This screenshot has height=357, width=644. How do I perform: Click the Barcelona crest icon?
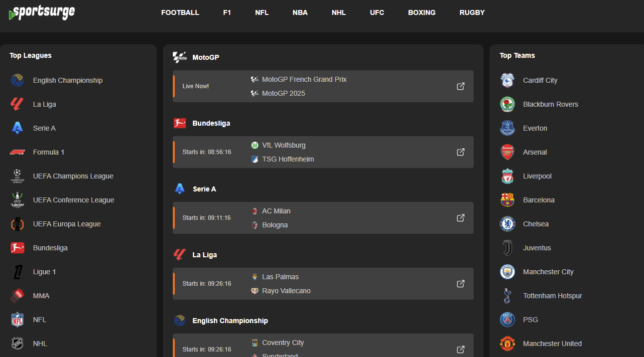(x=508, y=200)
